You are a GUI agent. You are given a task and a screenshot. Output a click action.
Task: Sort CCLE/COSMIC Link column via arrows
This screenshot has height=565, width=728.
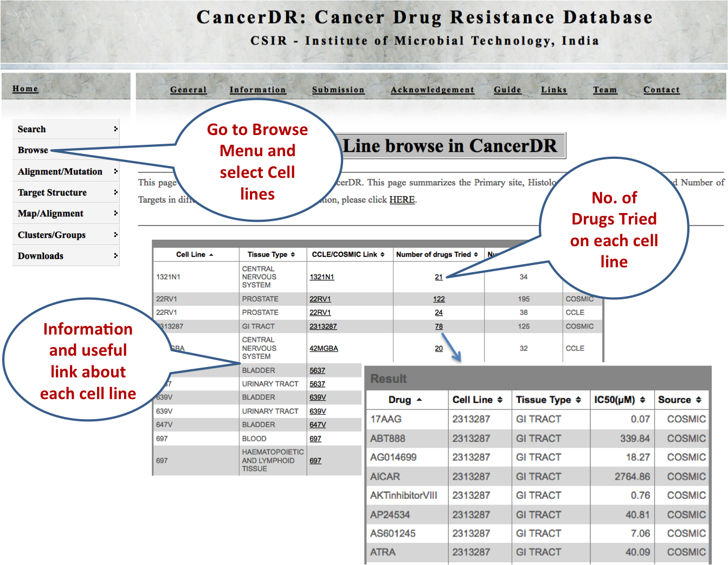pos(382,255)
